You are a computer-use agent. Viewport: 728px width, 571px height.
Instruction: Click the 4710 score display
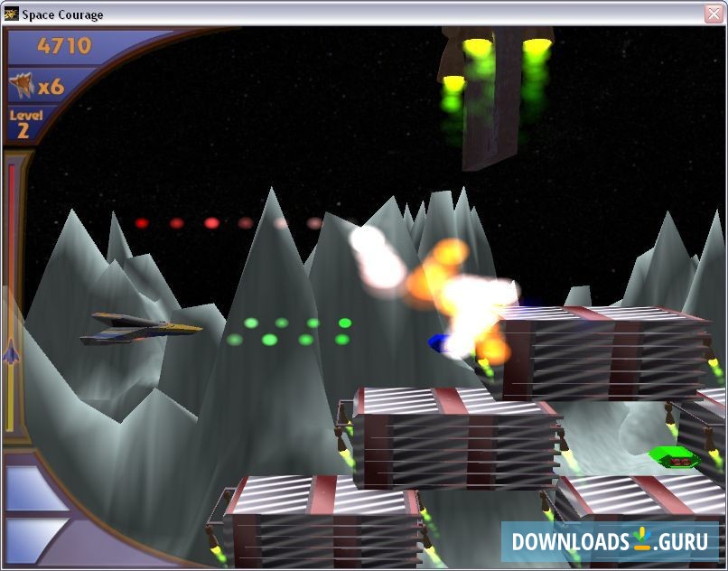coord(64,46)
